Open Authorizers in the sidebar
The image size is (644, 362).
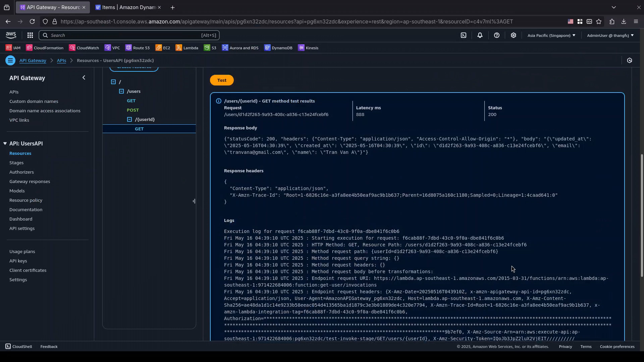tap(21, 172)
